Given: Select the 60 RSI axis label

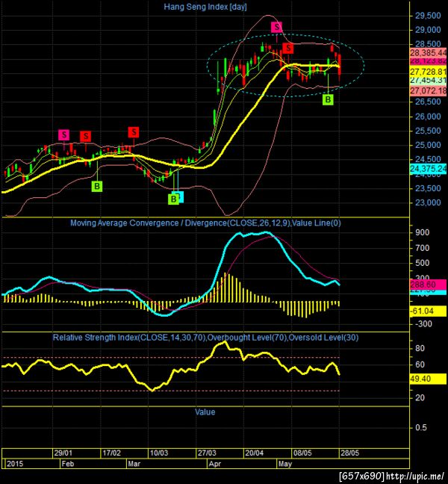Looking at the screenshot, I should 420,364.
